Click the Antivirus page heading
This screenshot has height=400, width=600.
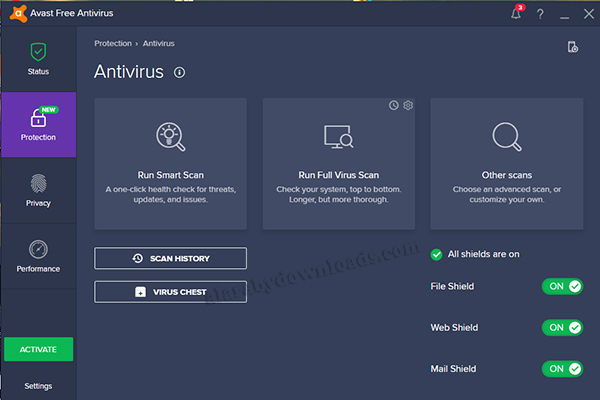[129, 72]
